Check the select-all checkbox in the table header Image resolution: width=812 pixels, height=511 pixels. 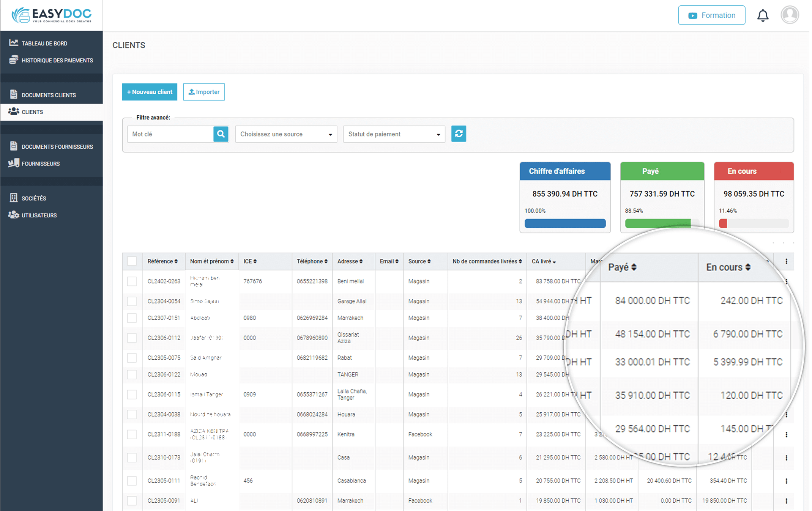click(x=132, y=261)
